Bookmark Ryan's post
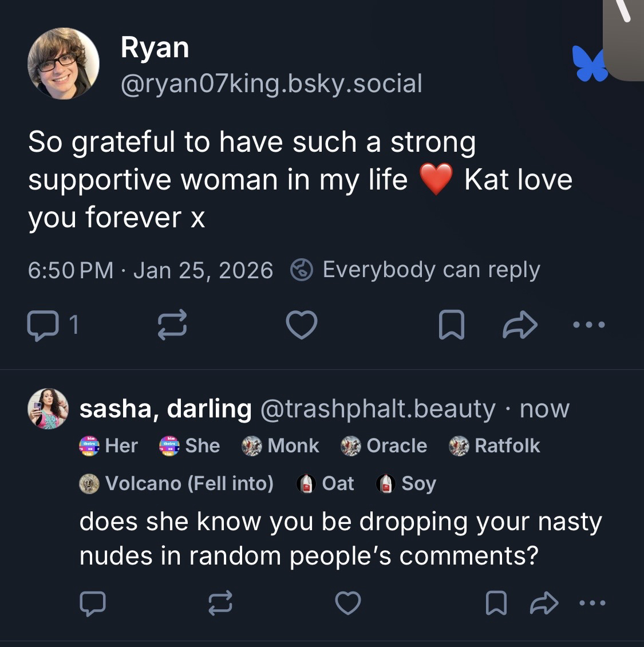 pos(451,325)
